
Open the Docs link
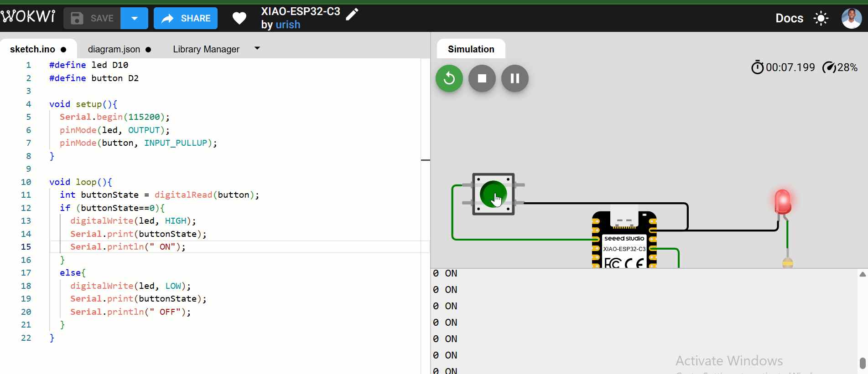789,18
